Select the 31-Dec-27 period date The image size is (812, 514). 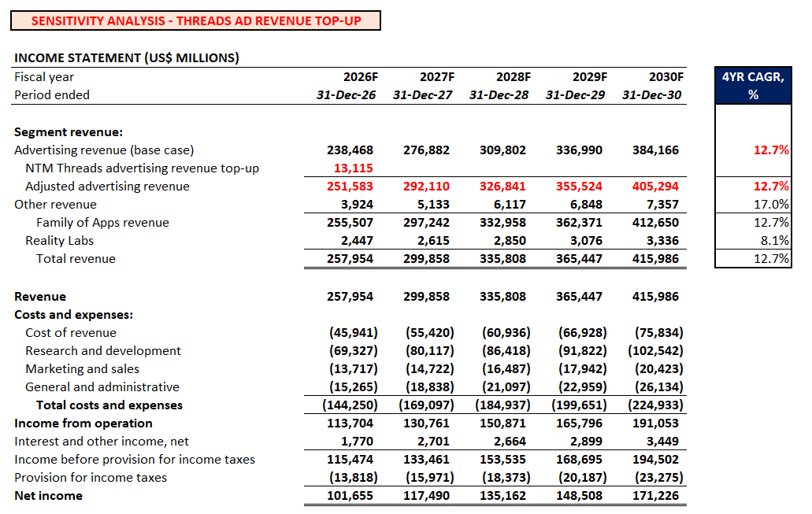click(x=423, y=94)
